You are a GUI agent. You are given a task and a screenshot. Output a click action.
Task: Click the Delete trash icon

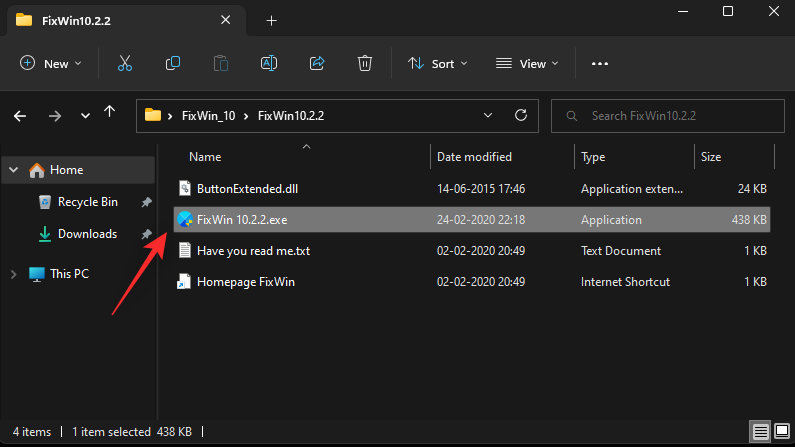point(365,63)
